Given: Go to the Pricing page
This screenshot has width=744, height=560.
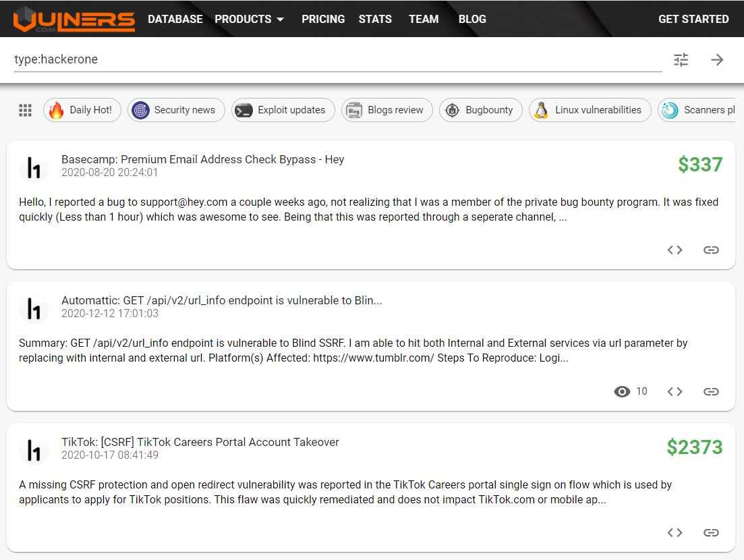Looking at the screenshot, I should pos(323,19).
